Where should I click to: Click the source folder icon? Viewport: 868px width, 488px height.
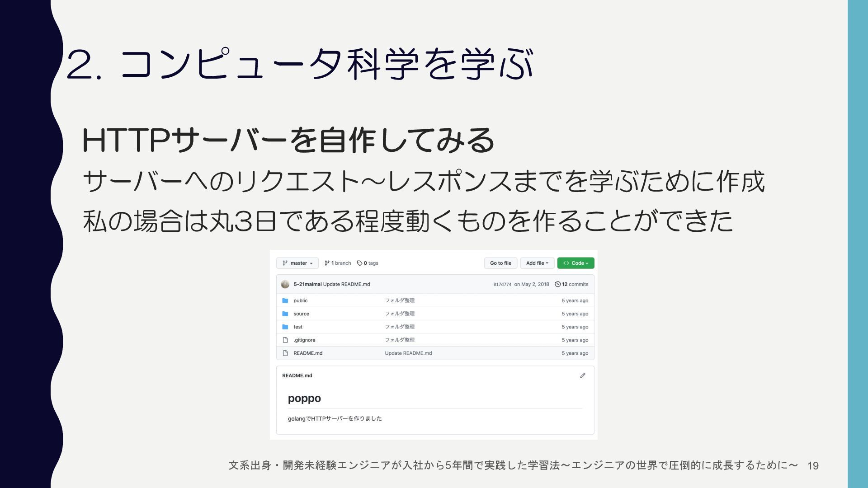285,314
